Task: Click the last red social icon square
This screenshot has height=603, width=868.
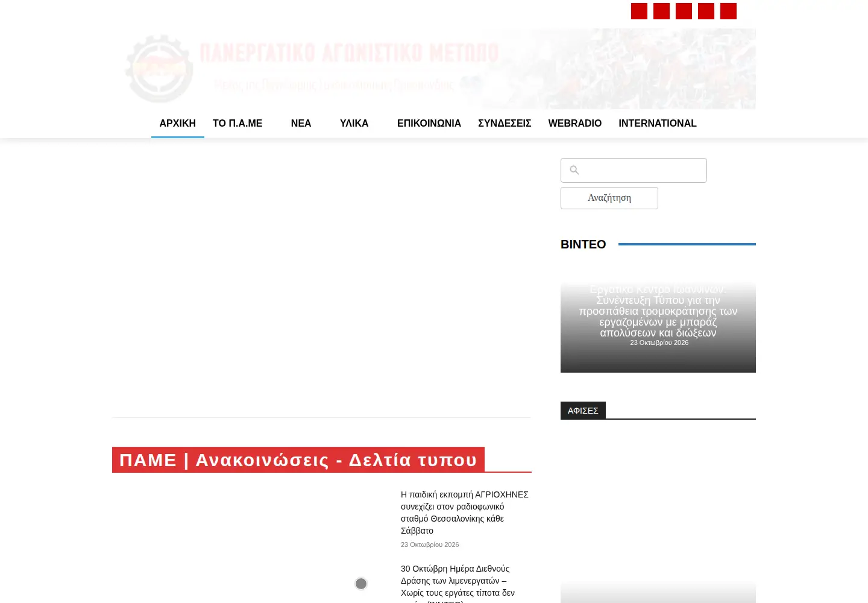Action: click(x=728, y=11)
